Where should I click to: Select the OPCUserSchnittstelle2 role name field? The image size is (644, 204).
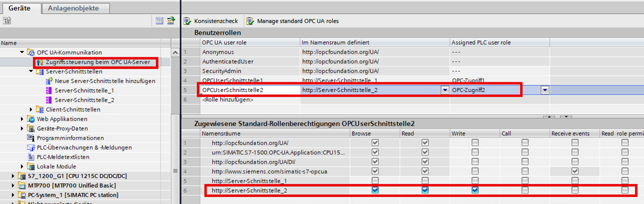249,90
